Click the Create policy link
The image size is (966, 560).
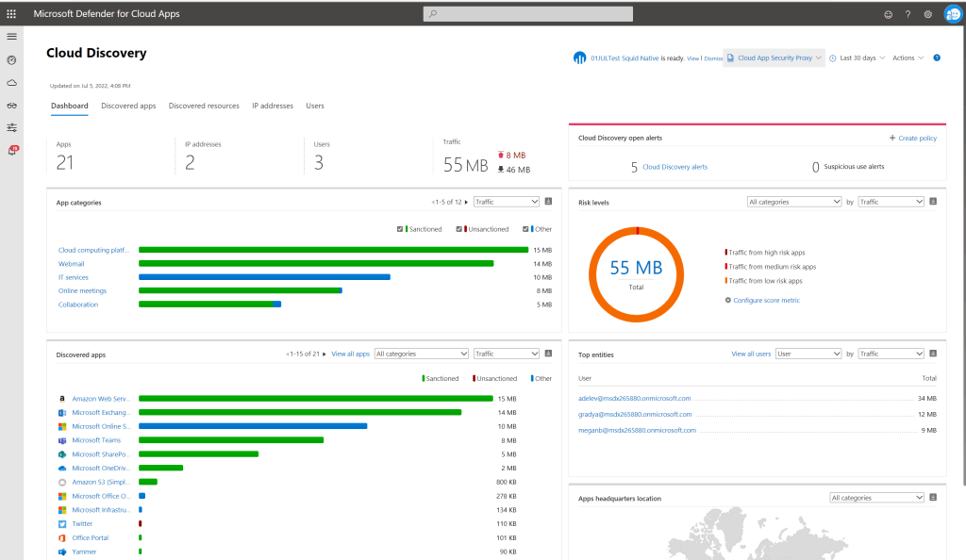pos(912,138)
